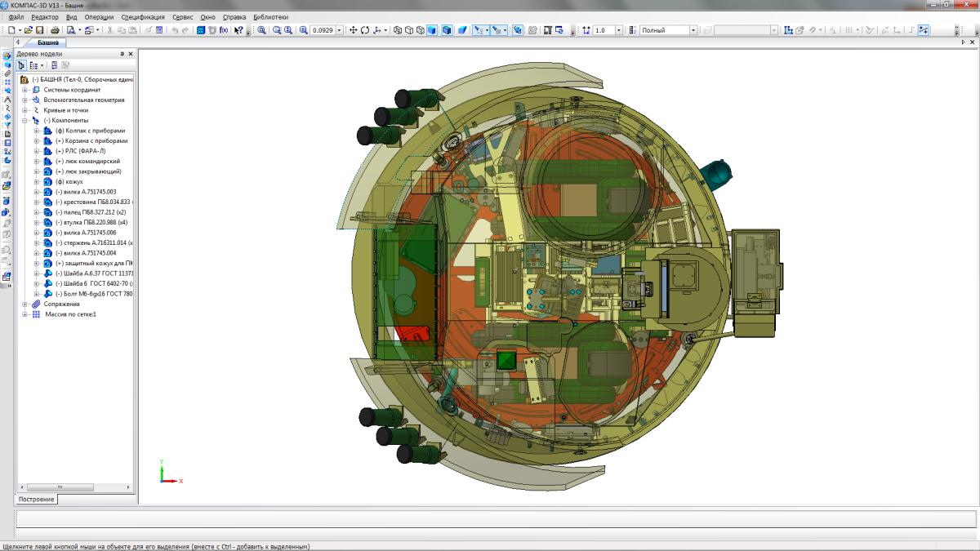Expand the Системы координат tree node

pos(25,90)
